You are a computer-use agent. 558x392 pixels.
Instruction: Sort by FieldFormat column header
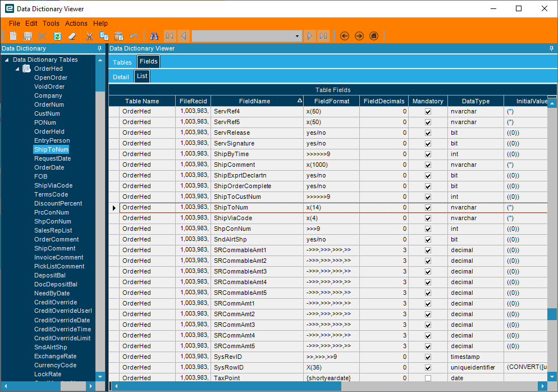tap(332, 101)
